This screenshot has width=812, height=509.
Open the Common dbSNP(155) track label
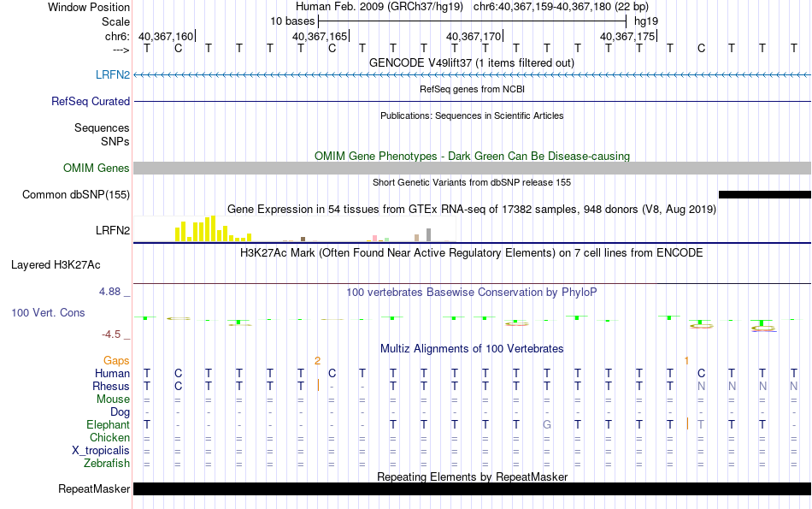(75, 194)
